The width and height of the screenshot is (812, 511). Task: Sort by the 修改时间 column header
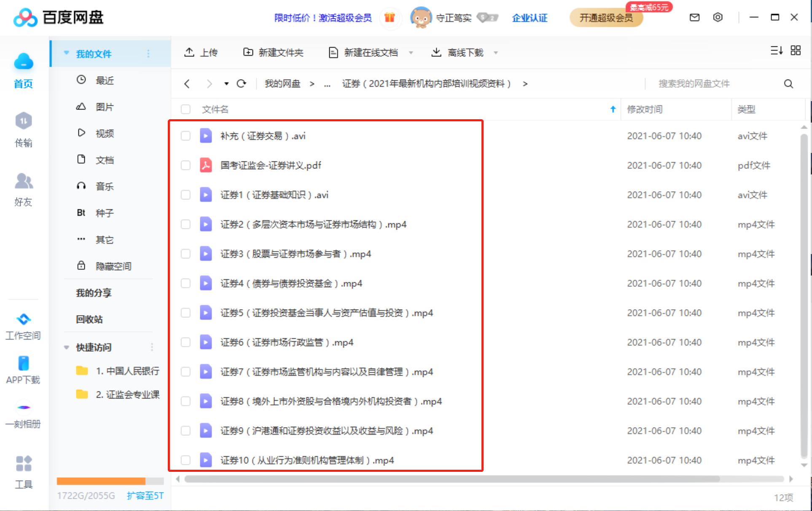(x=645, y=109)
